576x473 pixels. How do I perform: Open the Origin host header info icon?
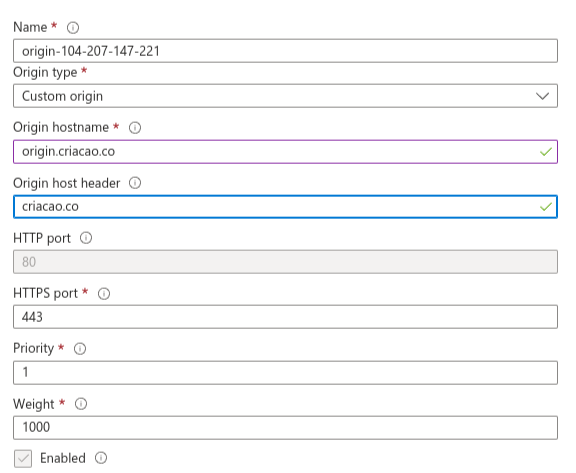click(135, 183)
